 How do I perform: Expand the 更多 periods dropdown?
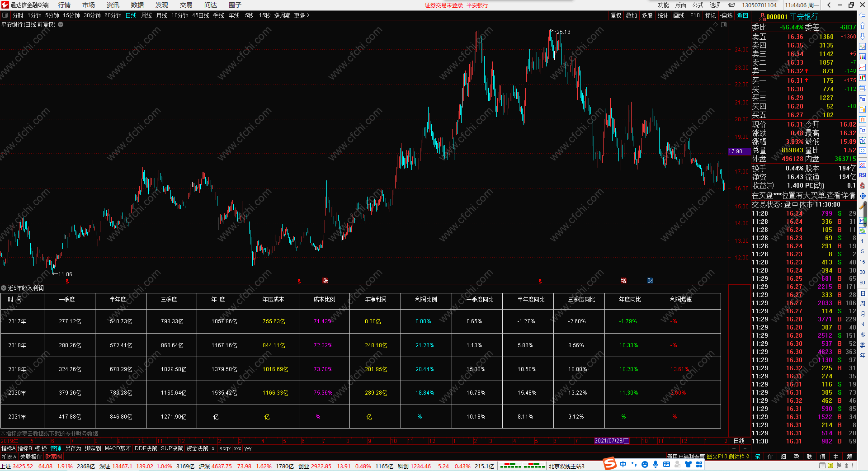(x=302, y=15)
